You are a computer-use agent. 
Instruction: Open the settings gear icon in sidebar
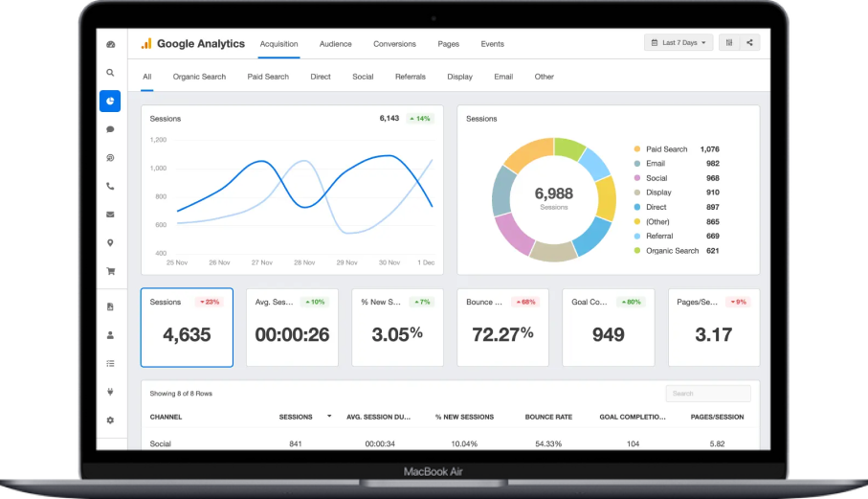coord(110,420)
